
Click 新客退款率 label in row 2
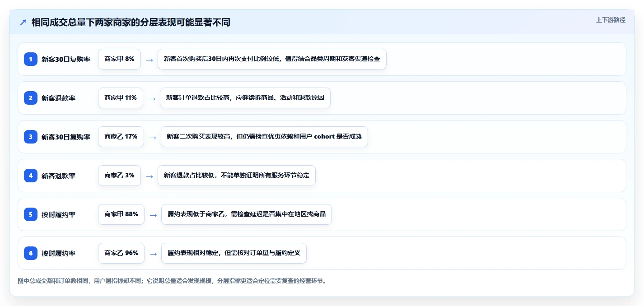(58, 98)
